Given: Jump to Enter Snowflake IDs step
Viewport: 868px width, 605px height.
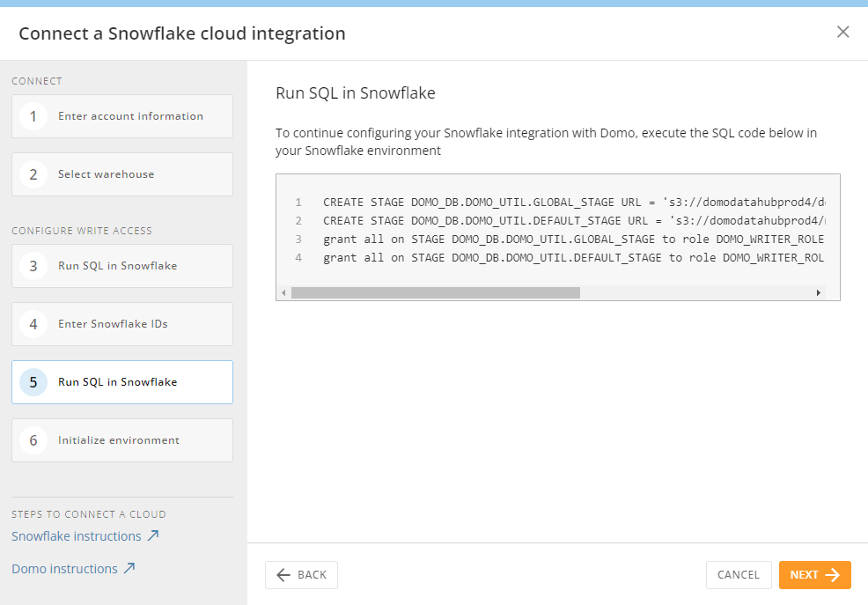Looking at the screenshot, I should click(122, 324).
